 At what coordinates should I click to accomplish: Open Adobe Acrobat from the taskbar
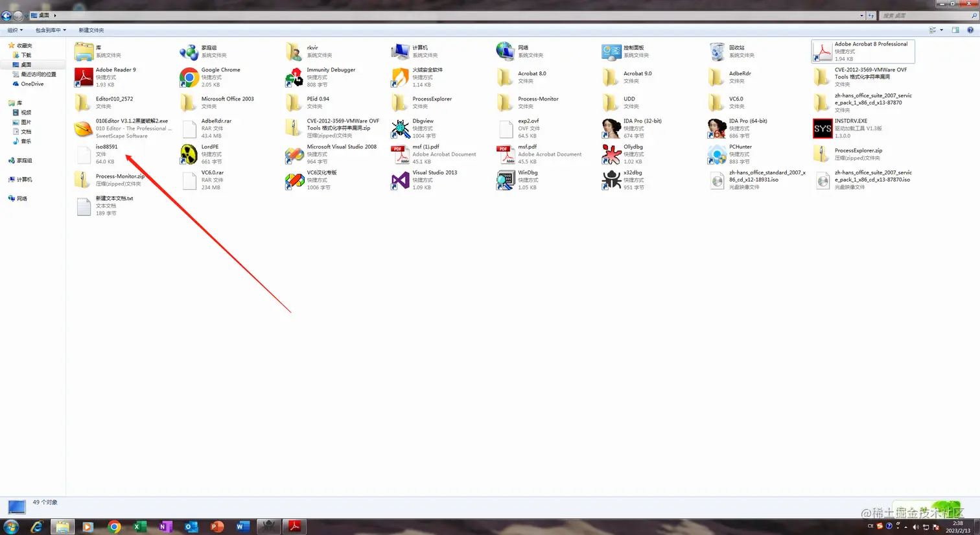point(294,527)
